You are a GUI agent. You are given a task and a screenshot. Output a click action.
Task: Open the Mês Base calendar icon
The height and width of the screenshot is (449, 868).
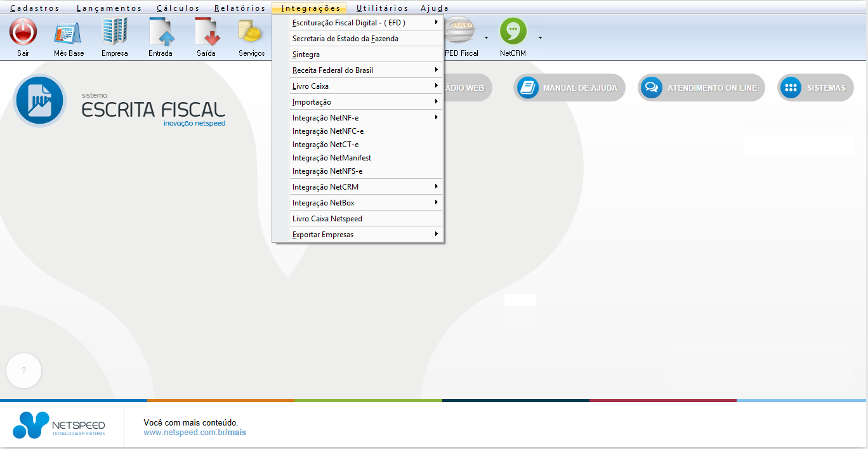[69, 32]
